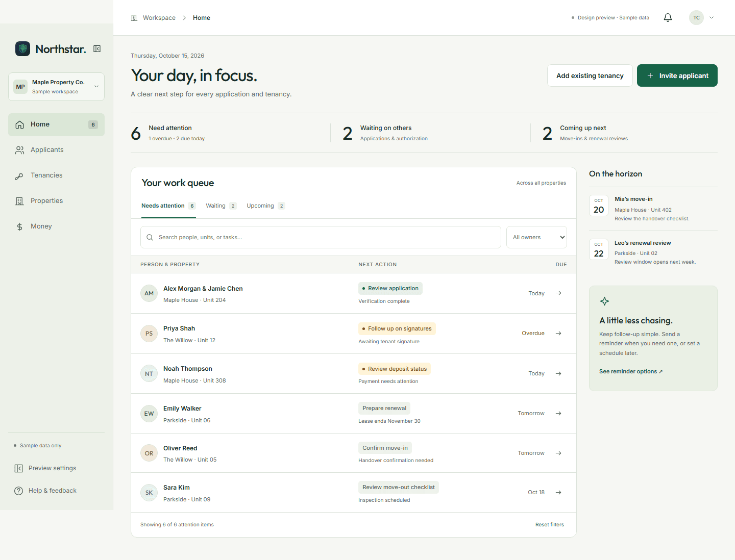Open Tenancies section in sidebar
This screenshot has width=735, height=560.
[56, 175]
